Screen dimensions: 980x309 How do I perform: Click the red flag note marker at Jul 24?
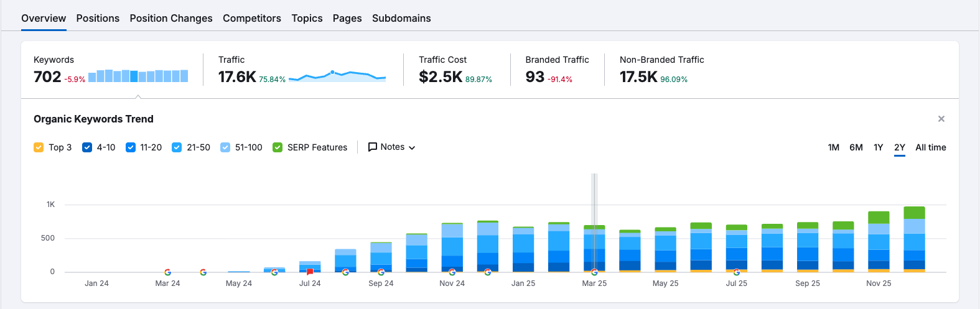[x=310, y=272]
